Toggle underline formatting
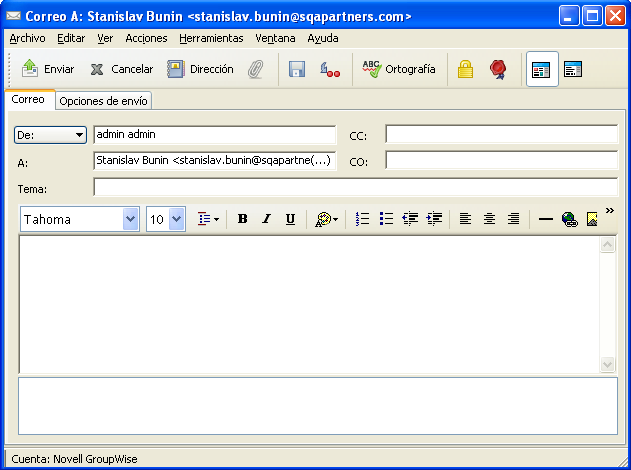The height and width of the screenshot is (470, 631). pyautogui.click(x=290, y=219)
